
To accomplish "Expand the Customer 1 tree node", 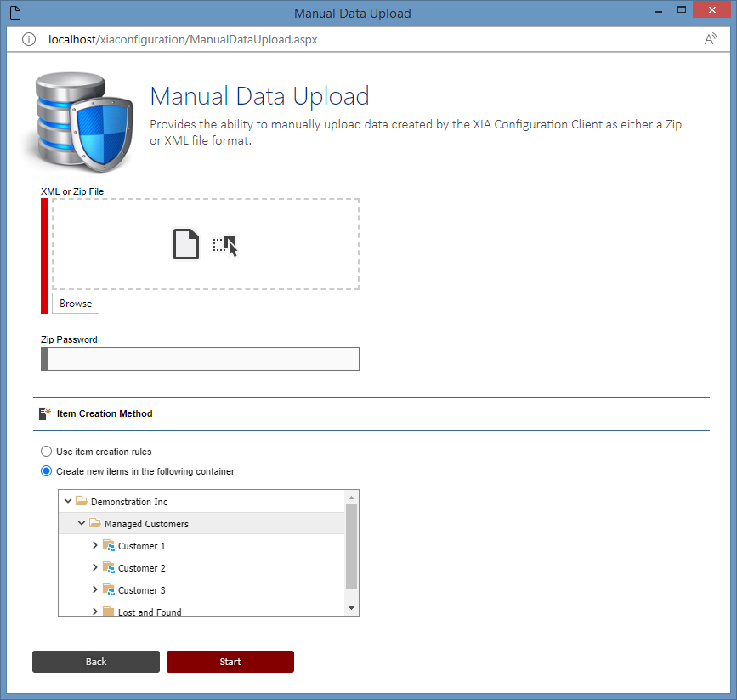I will coord(95,545).
